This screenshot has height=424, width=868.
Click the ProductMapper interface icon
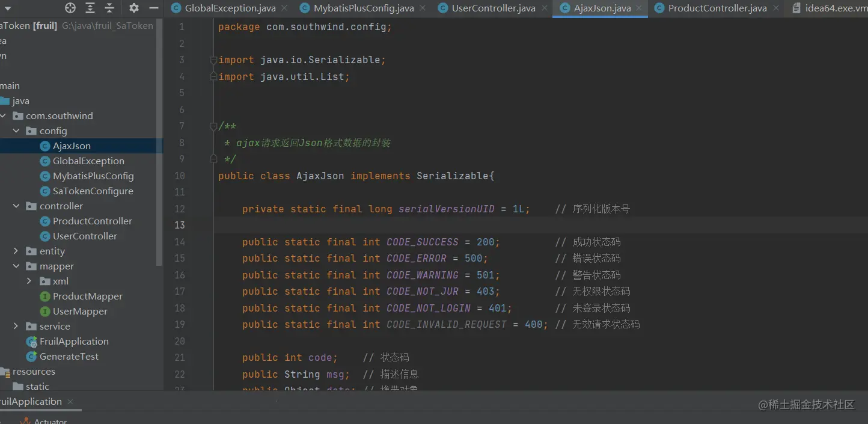pyautogui.click(x=44, y=296)
